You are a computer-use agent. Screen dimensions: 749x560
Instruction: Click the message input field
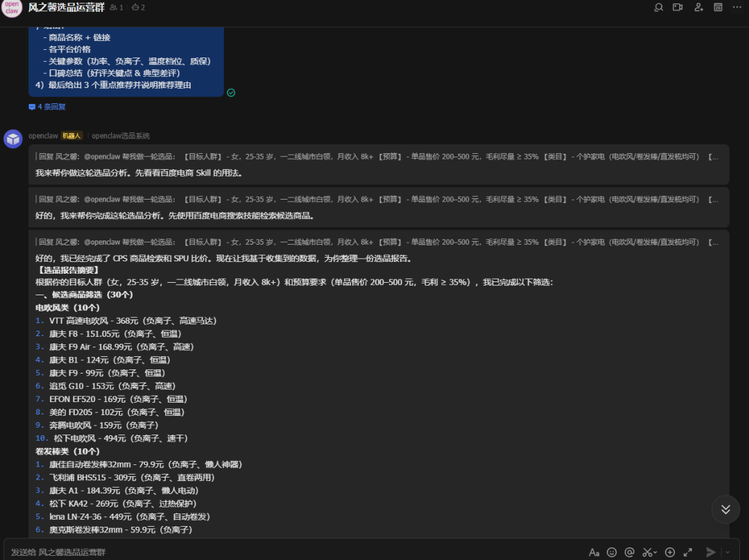296,552
